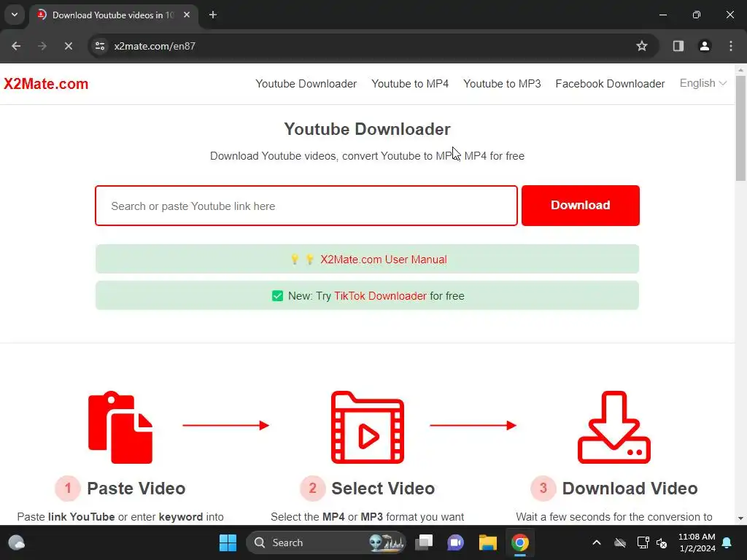This screenshot has width=747, height=560.
Task: Open the Chrome profile icon
Action: (x=705, y=46)
